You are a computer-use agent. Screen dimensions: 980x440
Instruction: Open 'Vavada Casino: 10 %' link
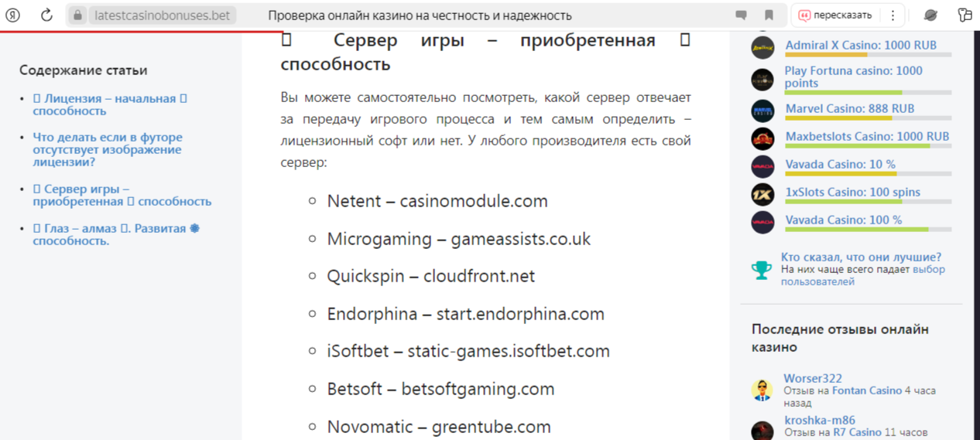841,164
